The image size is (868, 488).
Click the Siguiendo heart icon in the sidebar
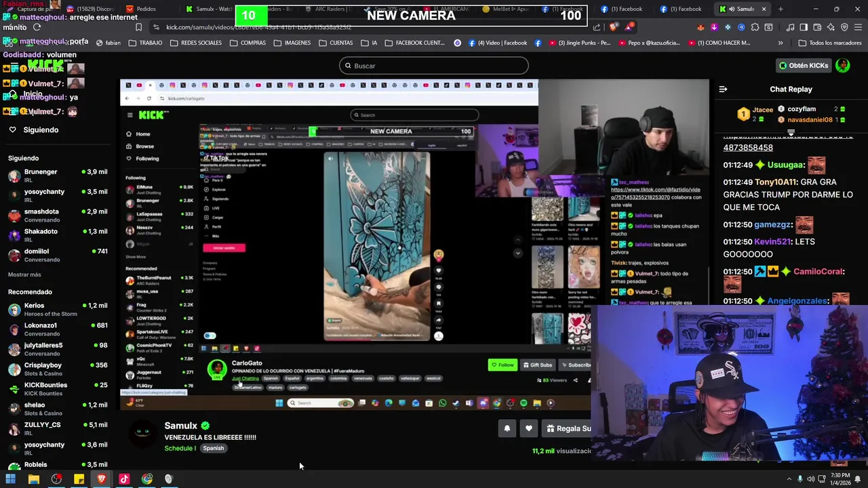point(12,129)
